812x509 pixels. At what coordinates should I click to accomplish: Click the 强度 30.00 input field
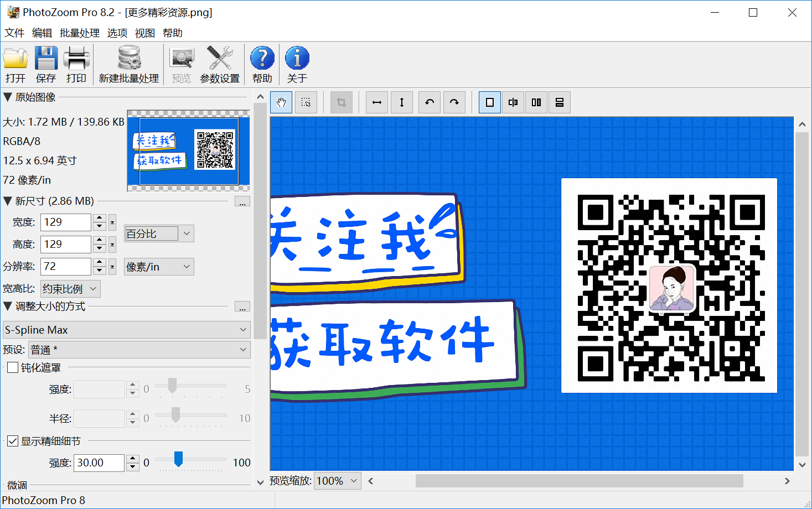99,463
